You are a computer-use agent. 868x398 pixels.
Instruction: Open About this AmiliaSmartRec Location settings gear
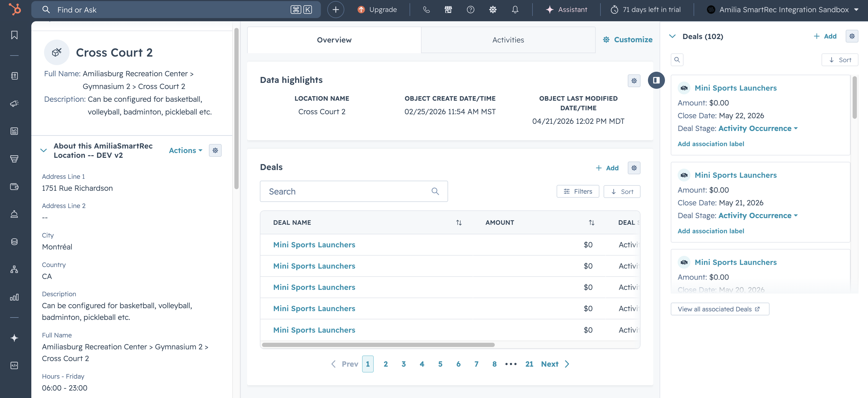[215, 150]
